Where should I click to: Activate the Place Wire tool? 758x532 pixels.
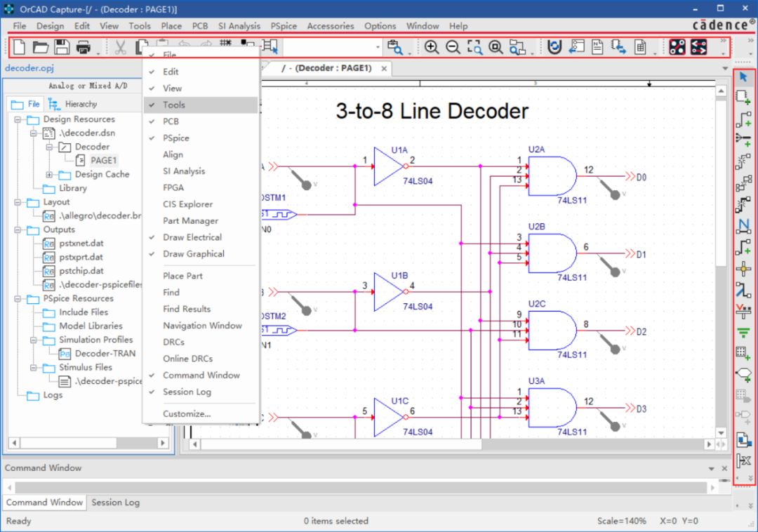tap(743, 119)
